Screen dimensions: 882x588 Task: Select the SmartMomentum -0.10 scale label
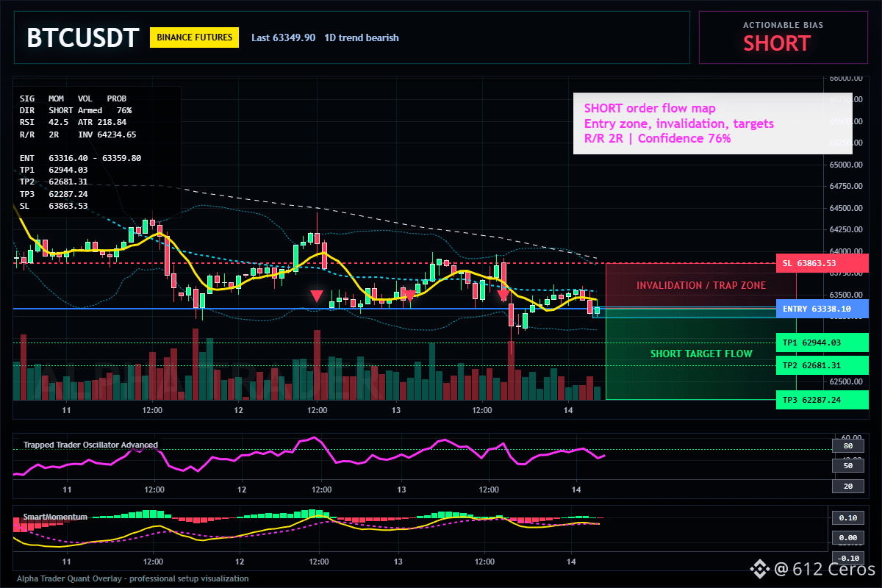847,558
